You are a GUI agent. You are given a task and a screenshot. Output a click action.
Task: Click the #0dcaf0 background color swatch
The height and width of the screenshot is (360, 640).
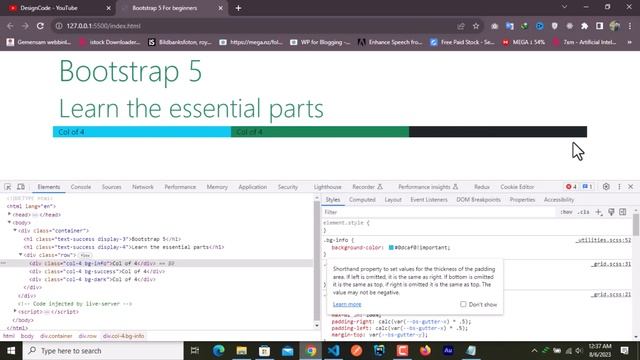pos(391,247)
